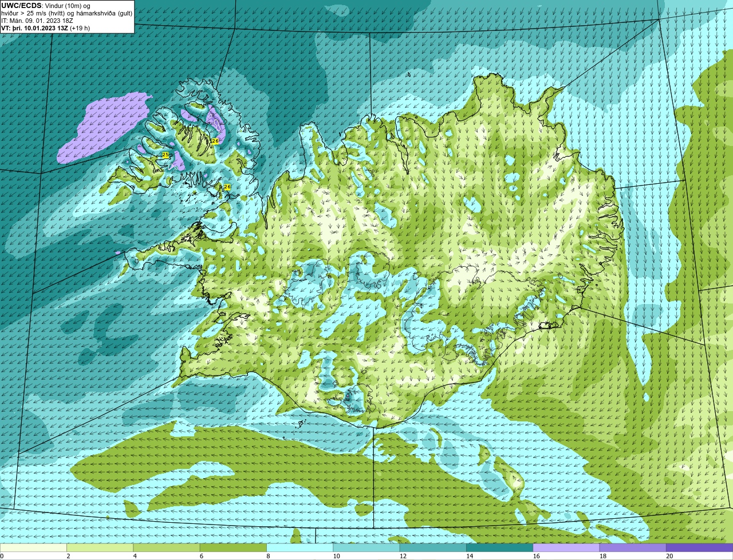Click the scale tick label 18
The width and height of the screenshot is (733, 560).
click(x=602, y=556)
